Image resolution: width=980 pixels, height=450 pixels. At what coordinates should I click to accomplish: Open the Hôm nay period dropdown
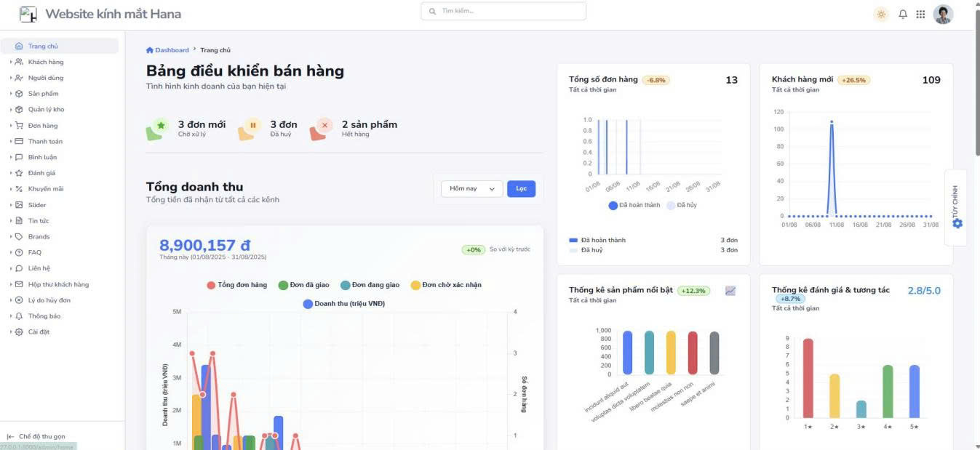tap(471, 189)
